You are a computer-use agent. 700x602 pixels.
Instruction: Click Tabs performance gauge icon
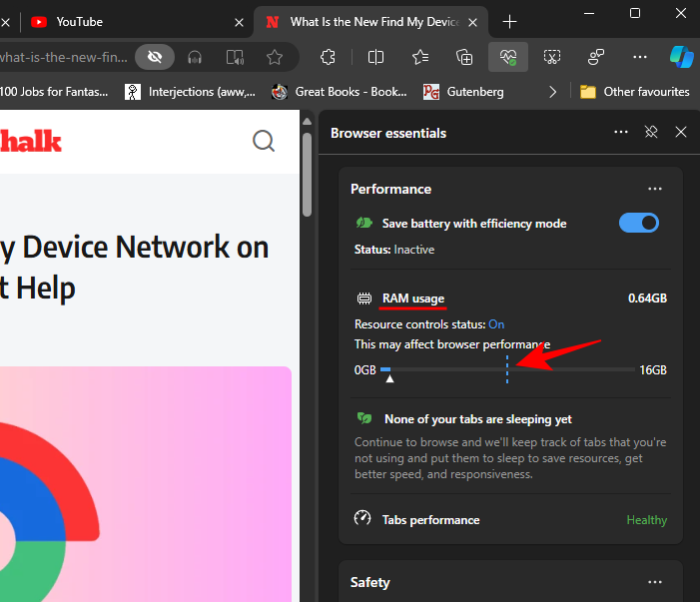coord(362,518)
